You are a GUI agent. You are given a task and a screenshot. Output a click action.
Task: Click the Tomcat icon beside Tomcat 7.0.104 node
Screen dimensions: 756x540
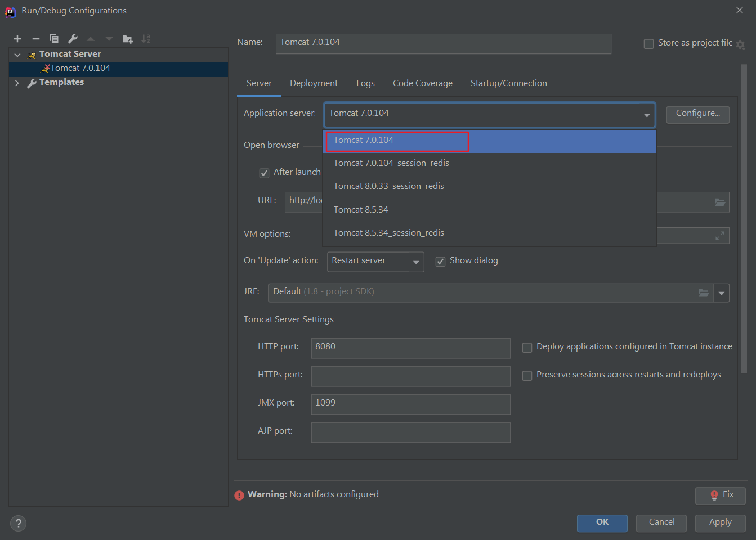pos(46,68)
